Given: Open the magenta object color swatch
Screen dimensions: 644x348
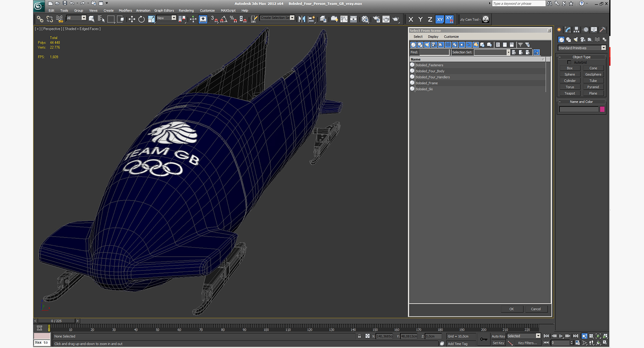Looking at the screenshot, I should [x=602, y=109].
